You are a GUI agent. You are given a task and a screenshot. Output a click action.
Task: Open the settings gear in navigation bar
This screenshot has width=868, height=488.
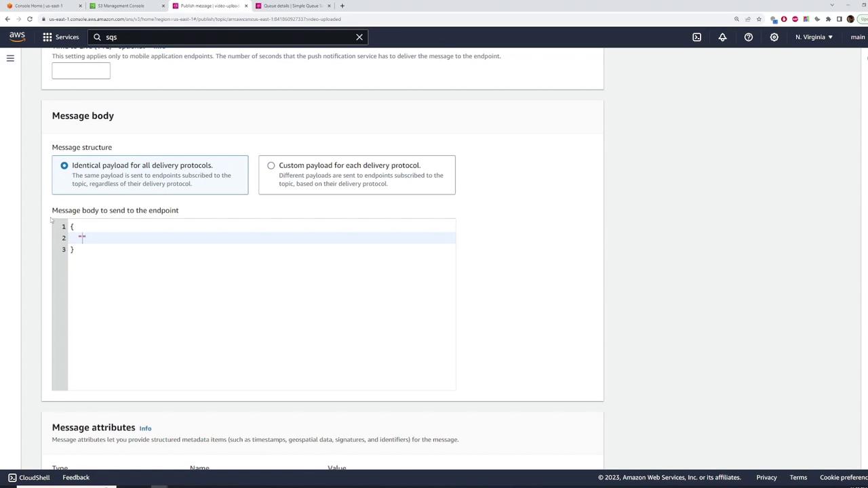[x=774, y=37]
